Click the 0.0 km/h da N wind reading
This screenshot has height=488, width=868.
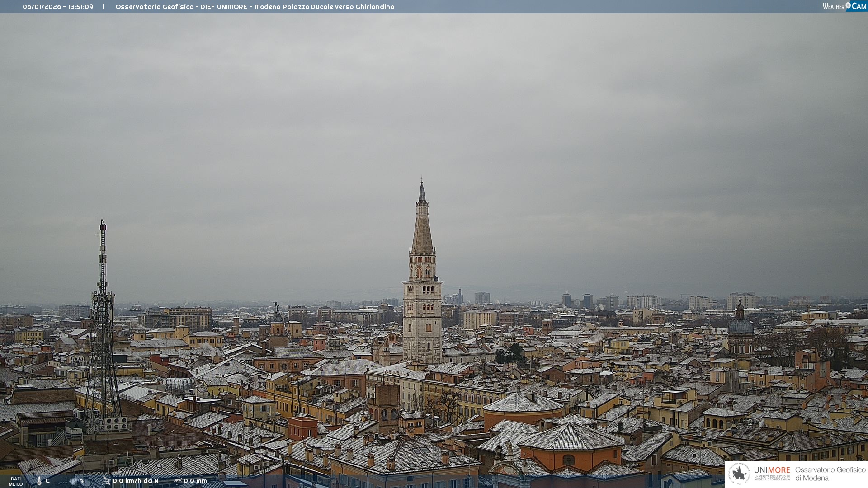tap(136, 481)
